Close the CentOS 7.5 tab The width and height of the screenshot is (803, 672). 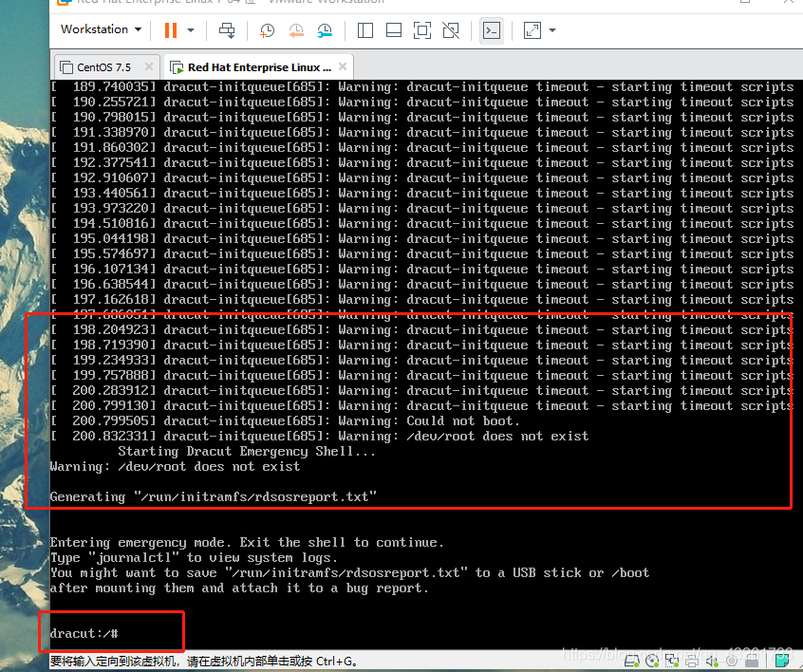(x=148, y=67)
